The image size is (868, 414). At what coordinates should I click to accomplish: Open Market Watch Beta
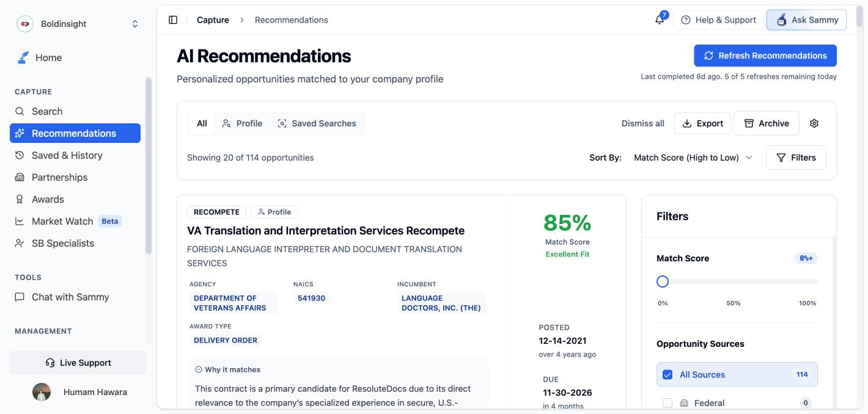(75, 221)
